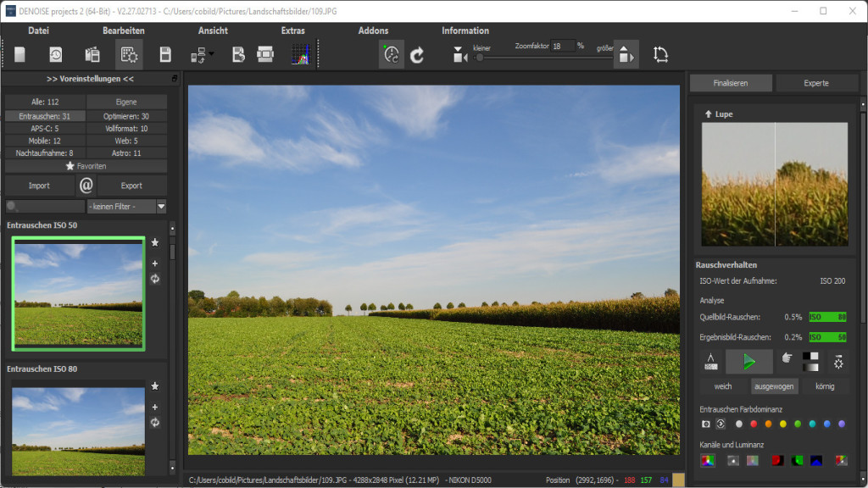The height and width of the screenshot is (488, 868).
Task: Collapse the Lupe panel with arrow
Action: click(x=708, y=114)
